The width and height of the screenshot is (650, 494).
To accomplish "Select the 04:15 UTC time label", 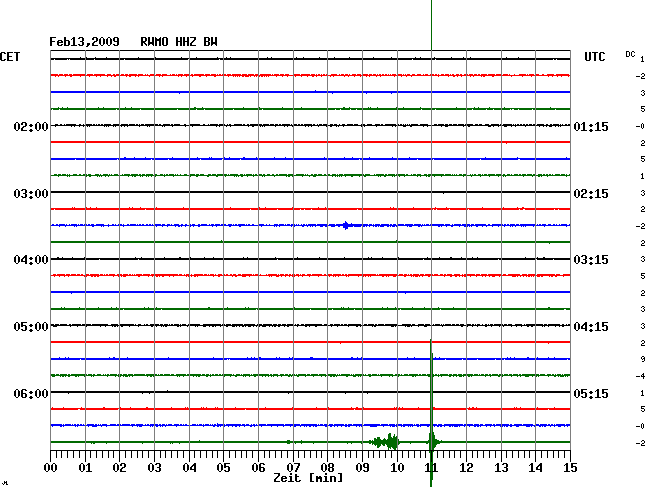I will pos(591,327).
